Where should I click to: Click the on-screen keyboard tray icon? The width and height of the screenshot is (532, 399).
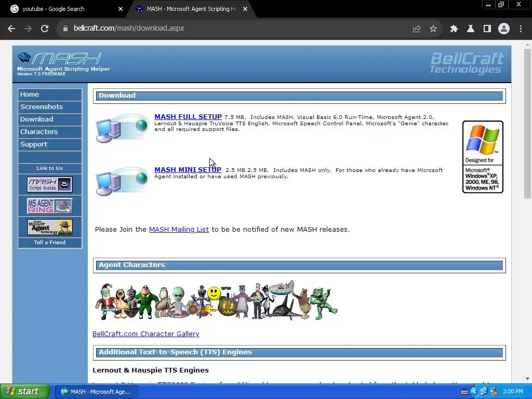point(464,392)
